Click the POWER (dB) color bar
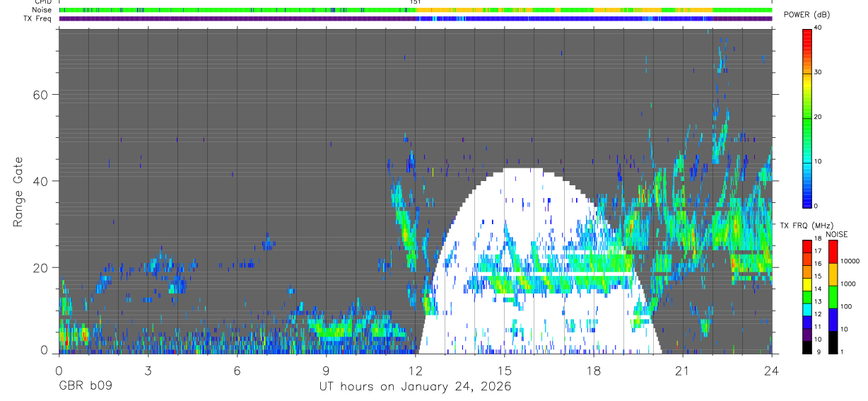 coord(807,117)
